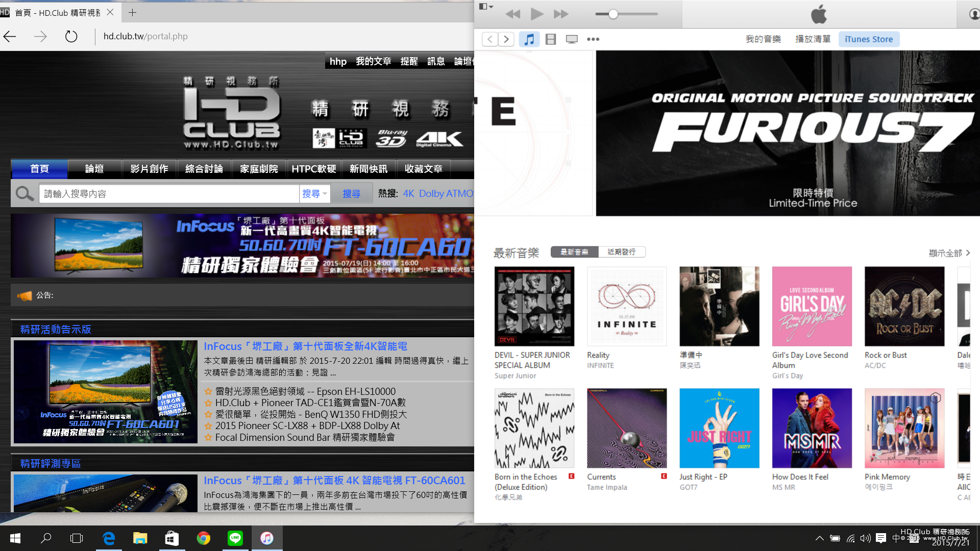The width and height of the screenshot is (980, 551).
Task: Open the 家庭劇院 menu item
Action: click(x=259, y=169)
